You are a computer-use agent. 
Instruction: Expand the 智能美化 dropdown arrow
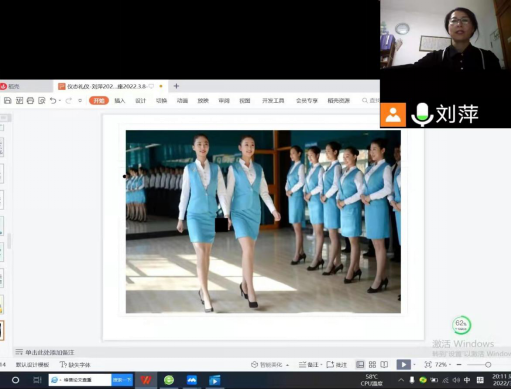[x=287, y=365]
